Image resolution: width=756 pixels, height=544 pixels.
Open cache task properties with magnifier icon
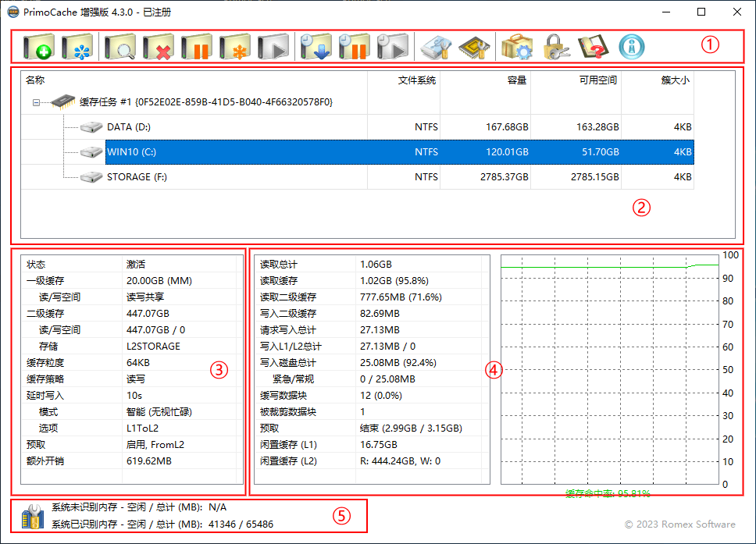[x=120, y=47]
